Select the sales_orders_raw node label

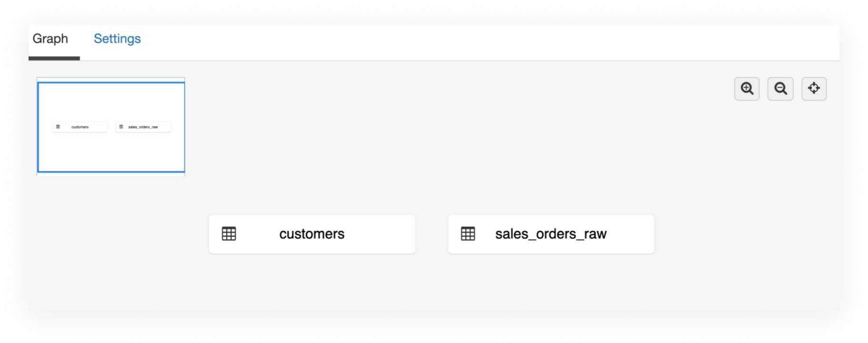point(551,234)
